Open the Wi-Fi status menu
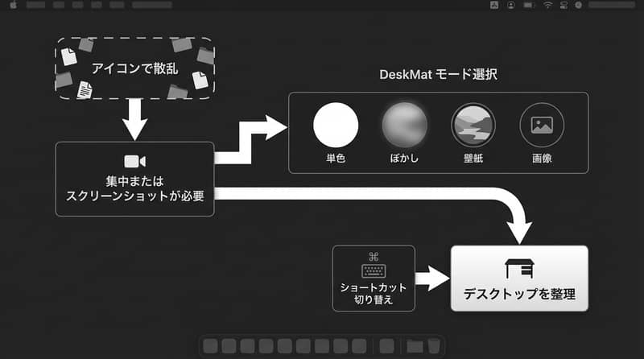 point(548,5)
